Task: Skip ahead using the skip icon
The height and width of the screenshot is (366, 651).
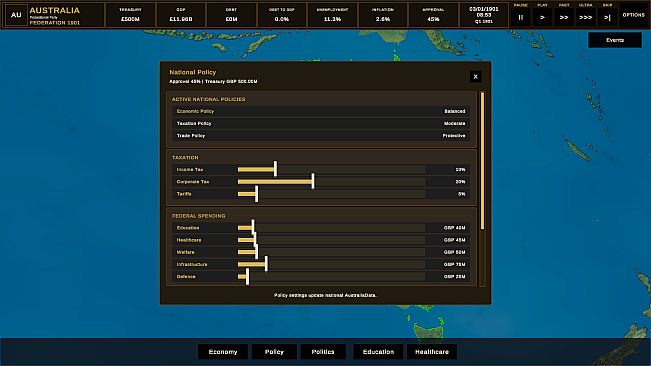Action: [607, 17]
